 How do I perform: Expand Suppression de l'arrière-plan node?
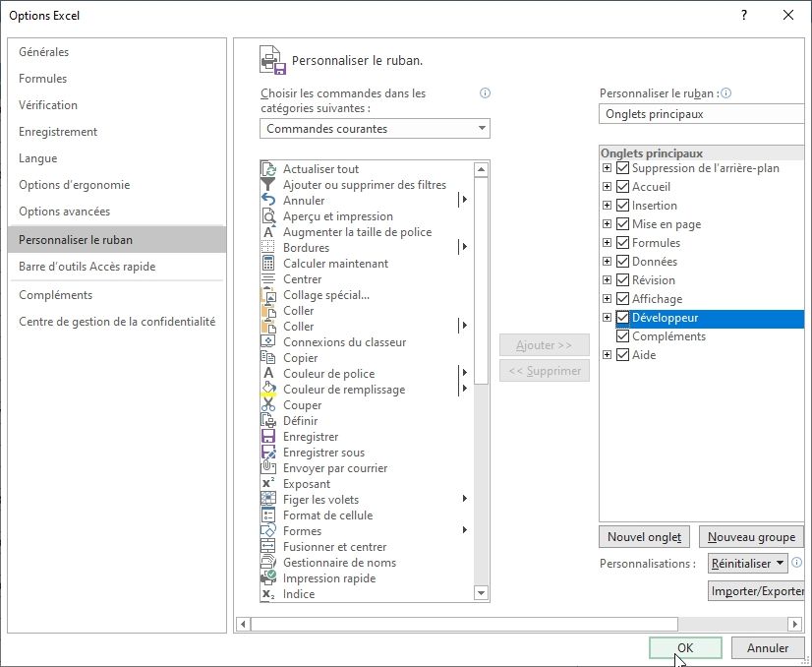click(x=607, y=168)
